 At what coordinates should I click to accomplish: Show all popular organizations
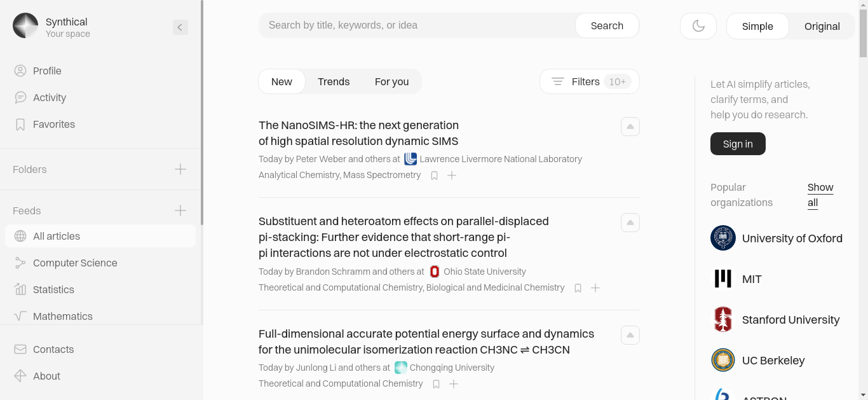820,195
